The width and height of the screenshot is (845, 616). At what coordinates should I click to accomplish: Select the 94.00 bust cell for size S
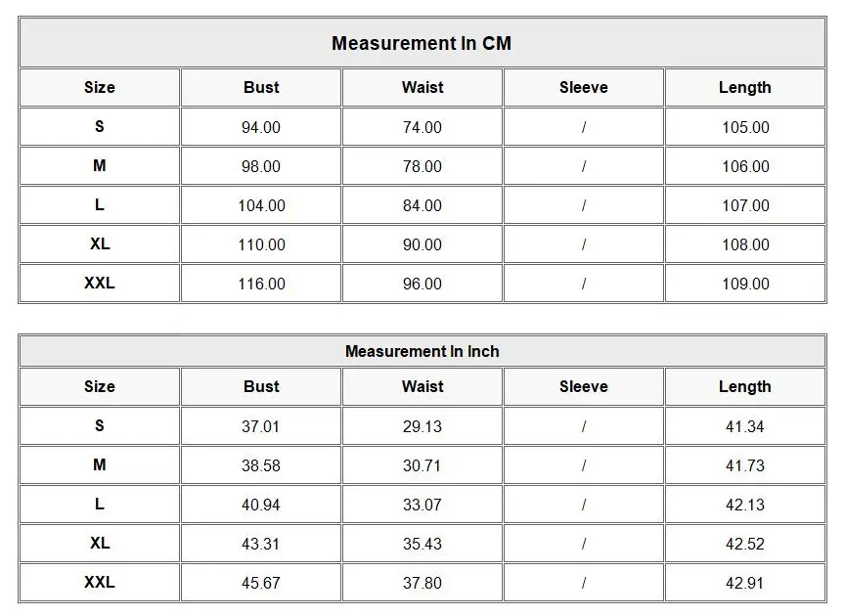(261, 127)
